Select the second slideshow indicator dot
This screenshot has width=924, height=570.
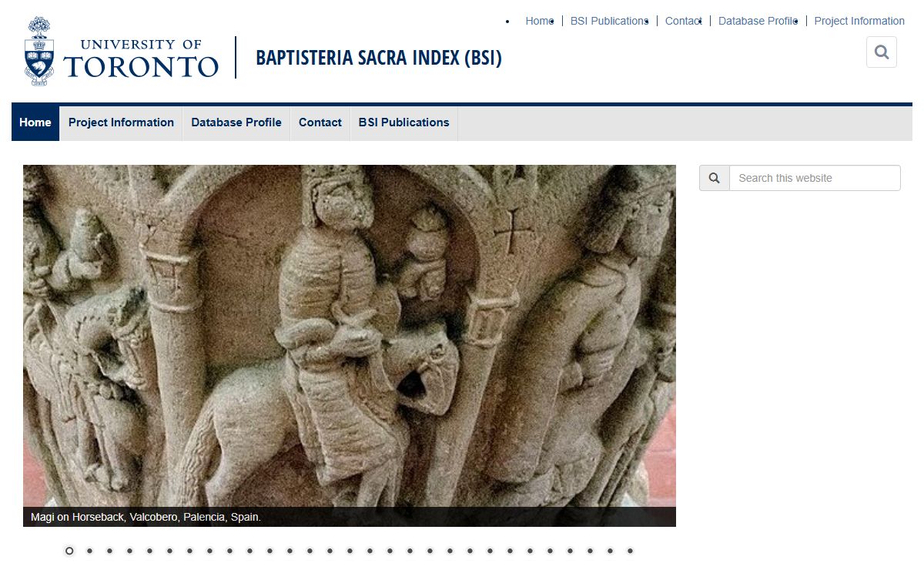89,551
